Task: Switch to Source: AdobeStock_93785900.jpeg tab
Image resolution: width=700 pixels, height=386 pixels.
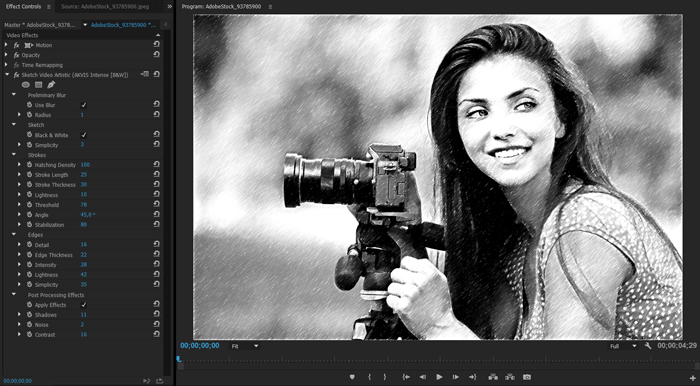Action: [105, 7]
